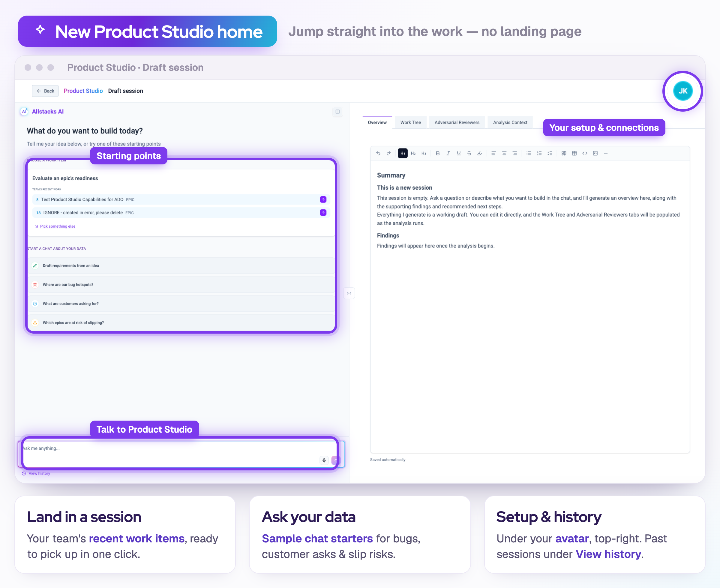Click the Allstacks AI logo icon
720x588 pixels.
pyautogui.click(x=24, y=111)
